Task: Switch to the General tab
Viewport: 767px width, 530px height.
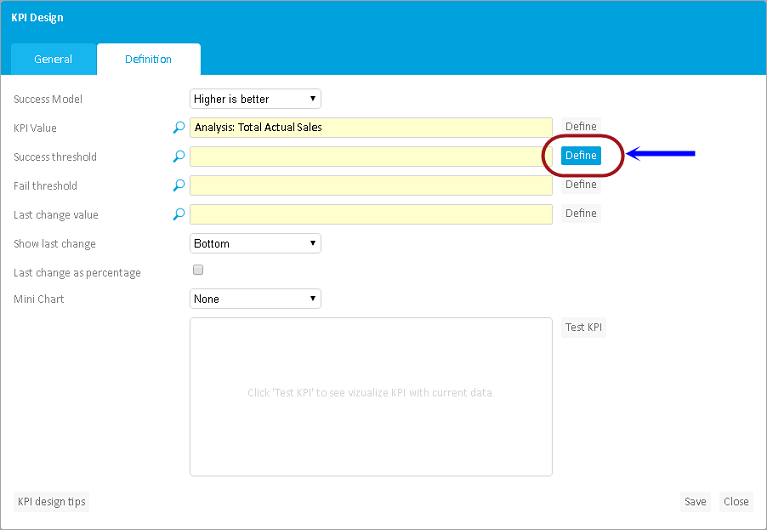Action: click(x=53, y=59)
